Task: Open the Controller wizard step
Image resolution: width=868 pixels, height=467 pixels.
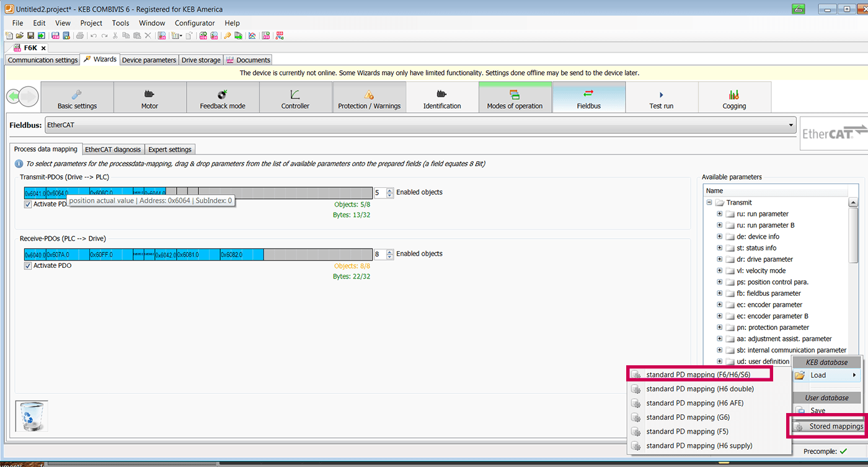Action: 295,97
